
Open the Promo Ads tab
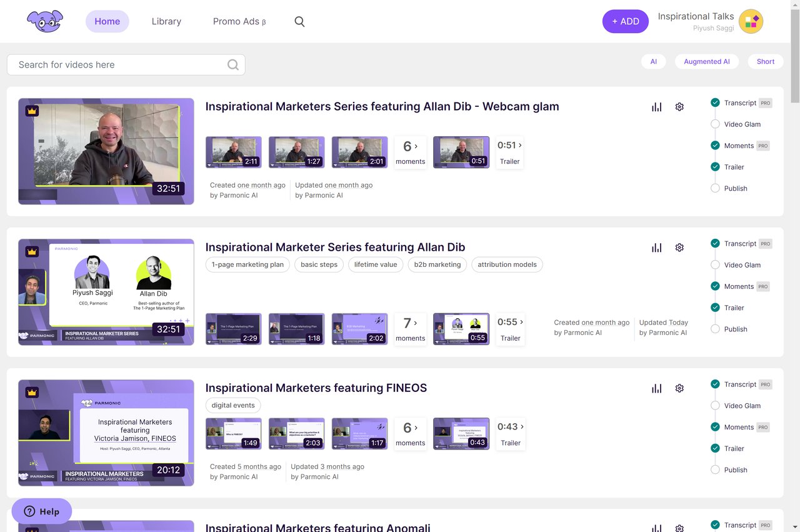click(x=239, y=21)
